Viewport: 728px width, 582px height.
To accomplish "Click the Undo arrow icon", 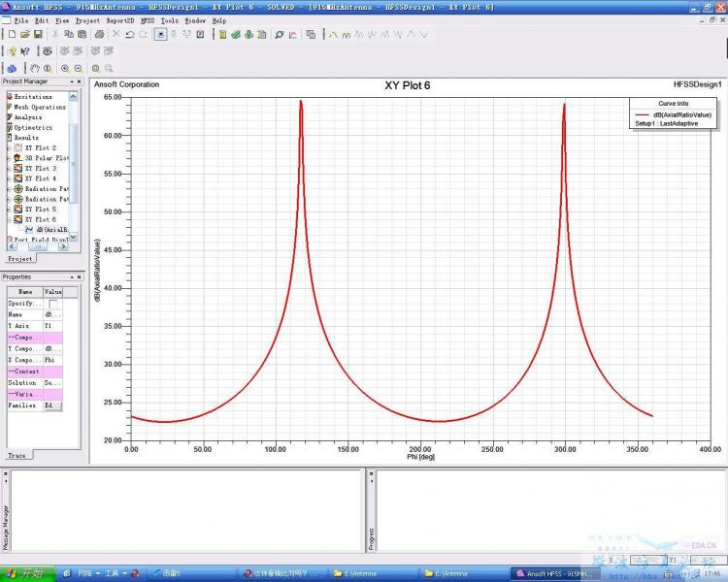I will coord(130,34).
